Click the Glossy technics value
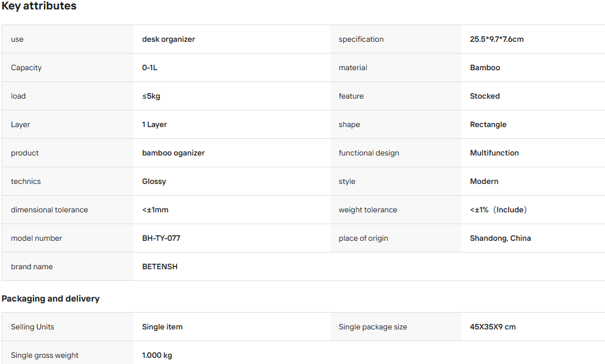605x364 pixels. point(154,182)
